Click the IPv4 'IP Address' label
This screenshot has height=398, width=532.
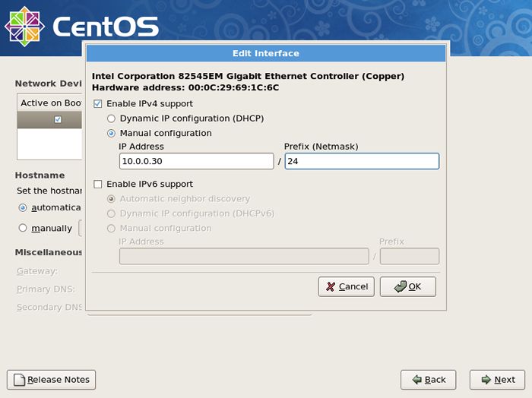pos(141,147)
